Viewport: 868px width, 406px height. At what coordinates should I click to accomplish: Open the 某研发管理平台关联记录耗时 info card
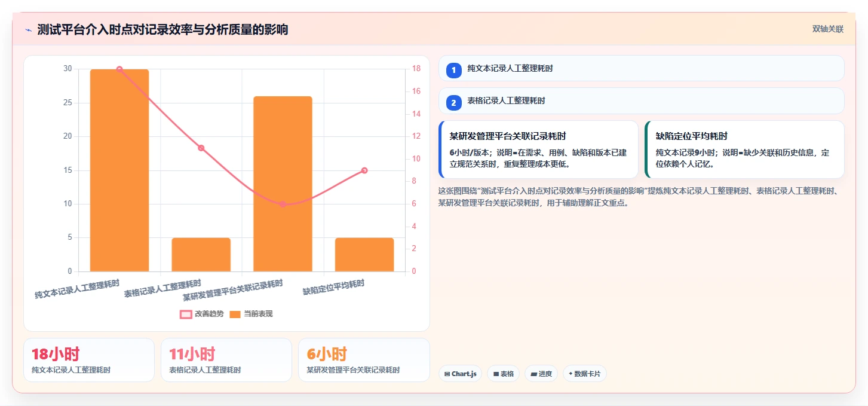point(538,149)
